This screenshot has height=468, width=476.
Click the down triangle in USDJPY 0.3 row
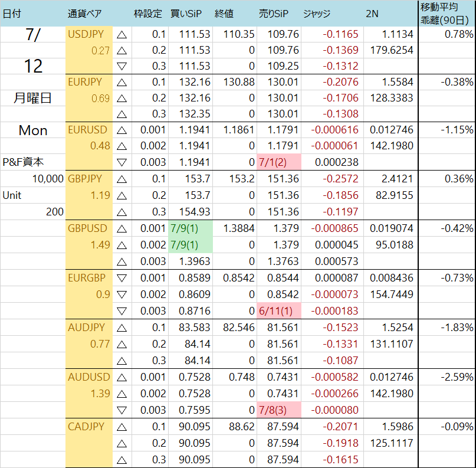tap(122, 66)
